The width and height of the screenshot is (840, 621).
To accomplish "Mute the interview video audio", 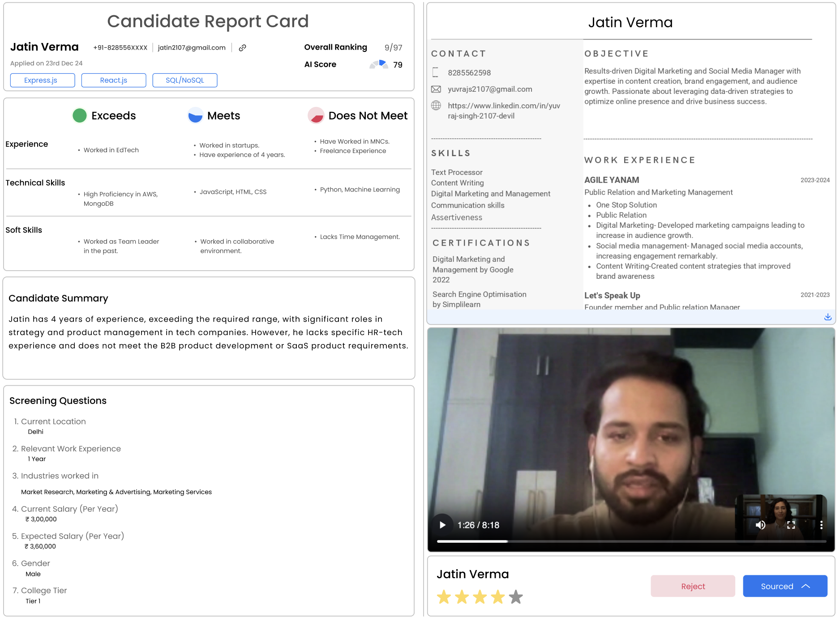I will tap(761, 525).
